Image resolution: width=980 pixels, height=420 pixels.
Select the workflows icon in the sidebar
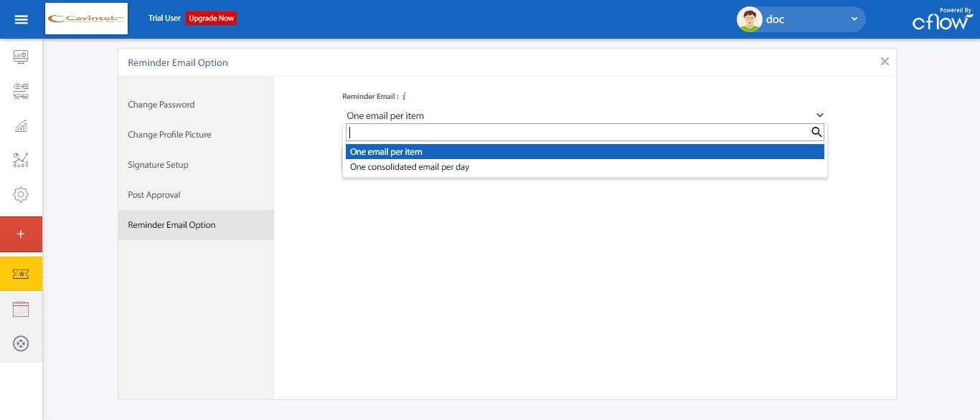point(21,92)
